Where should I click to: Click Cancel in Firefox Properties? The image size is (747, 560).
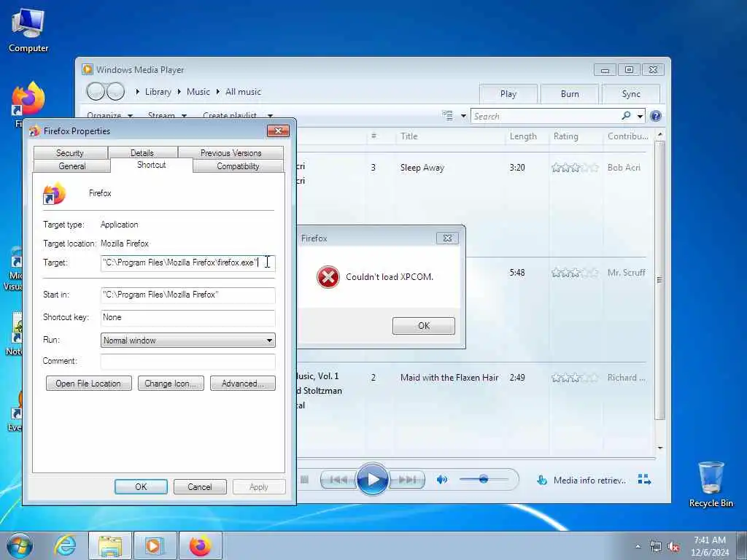coord(200,486)
